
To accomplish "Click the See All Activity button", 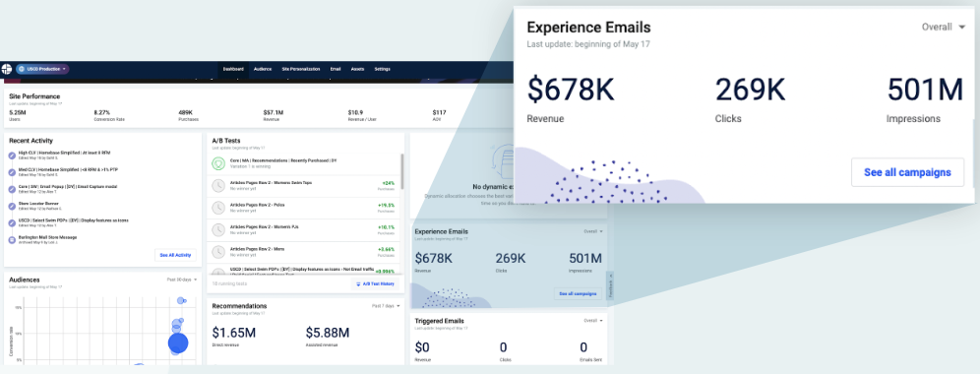I will point(175,255).
